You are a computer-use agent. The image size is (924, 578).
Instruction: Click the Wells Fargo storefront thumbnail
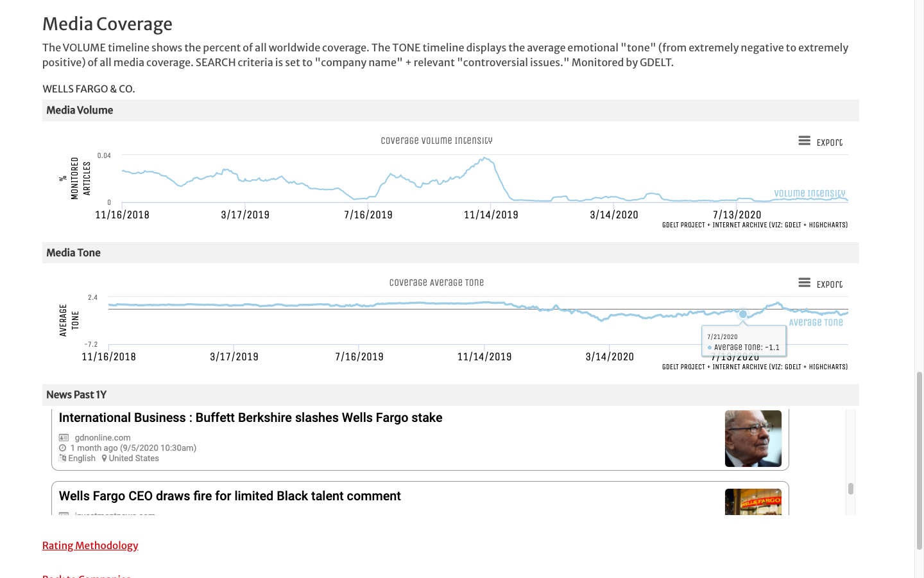(x=753, y=502)
